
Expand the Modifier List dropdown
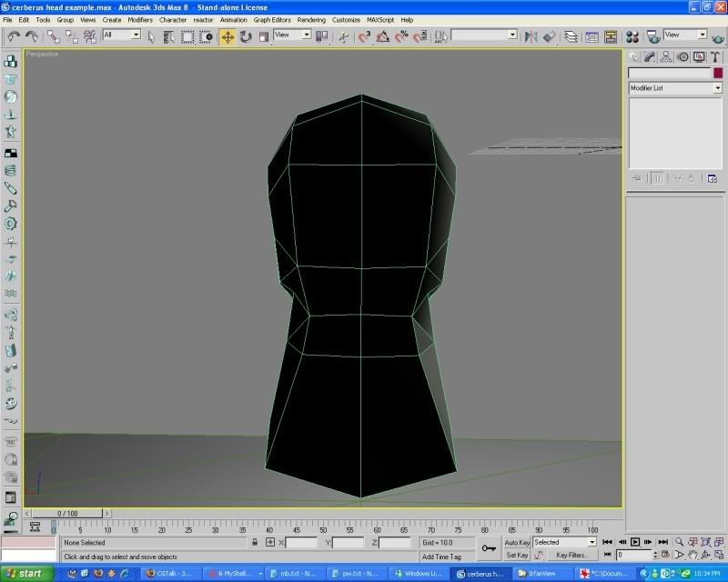[716, 88]
